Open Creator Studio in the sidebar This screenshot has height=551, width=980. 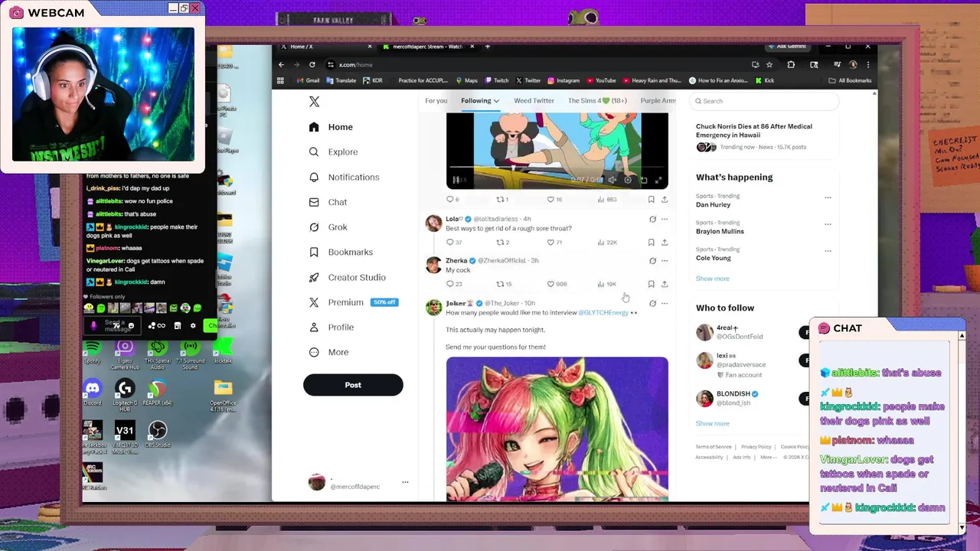click(347, 277)
